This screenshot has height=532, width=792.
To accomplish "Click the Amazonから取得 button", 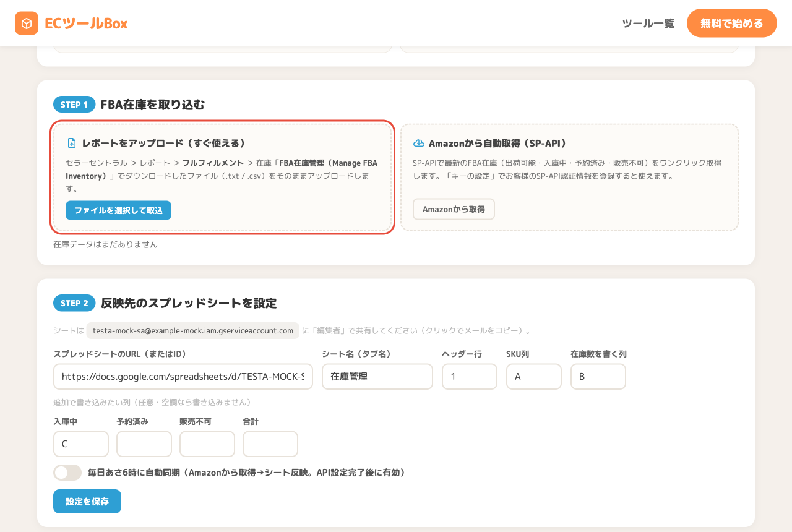I will click(x=454, y=209).
